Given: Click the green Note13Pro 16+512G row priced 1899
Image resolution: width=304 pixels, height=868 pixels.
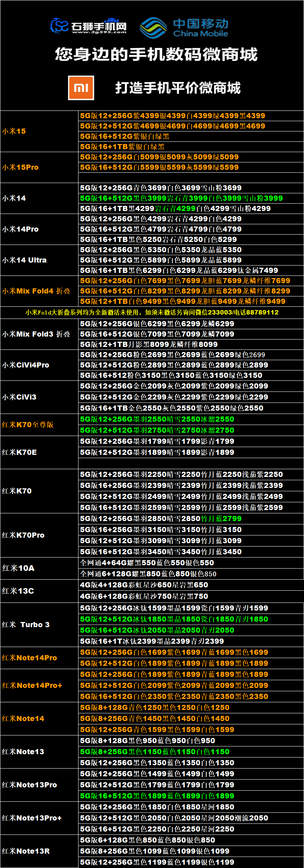Looking at the screenshot, I should [191, 796].
